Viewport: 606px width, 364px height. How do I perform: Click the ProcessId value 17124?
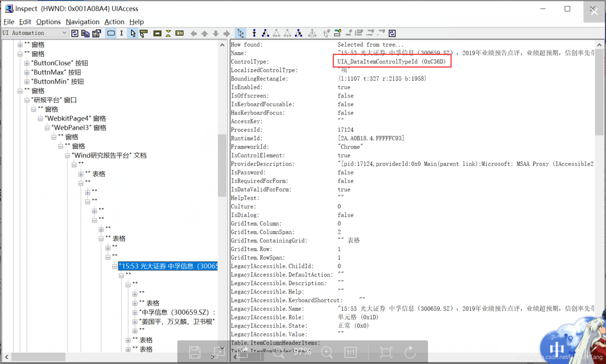pyautogui.click(x=346, y=130)
